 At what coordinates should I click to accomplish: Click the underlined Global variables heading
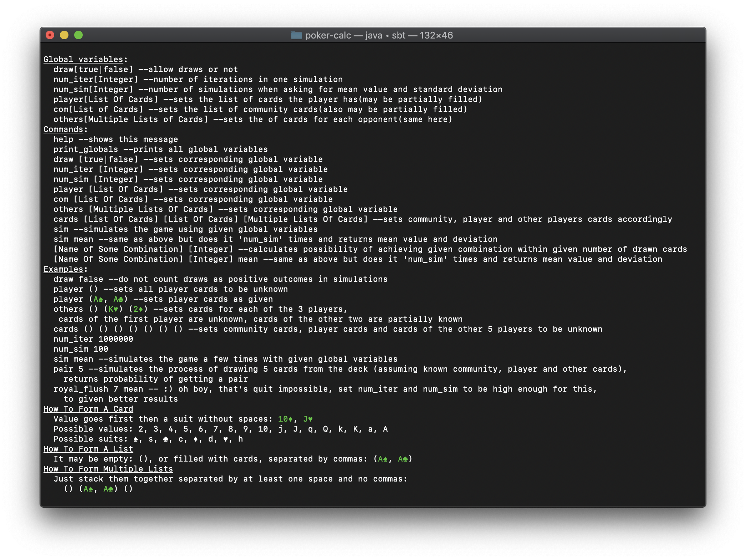coord(83,60)
